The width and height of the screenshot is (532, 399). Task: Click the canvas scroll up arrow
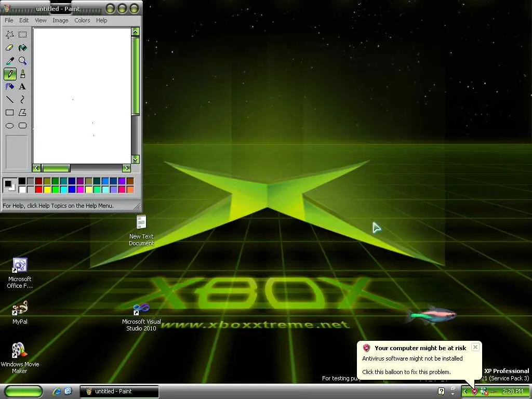pos(136,32)
